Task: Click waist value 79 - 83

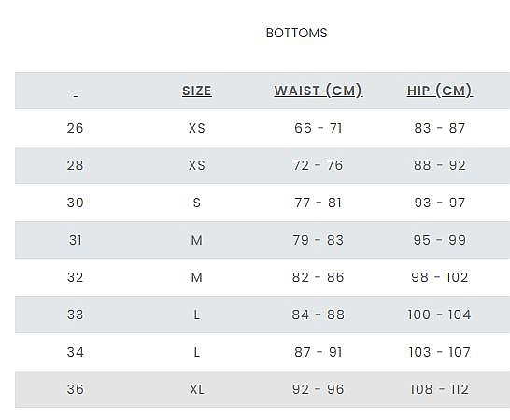Action: pyautogui.click(x=319, y=240)
